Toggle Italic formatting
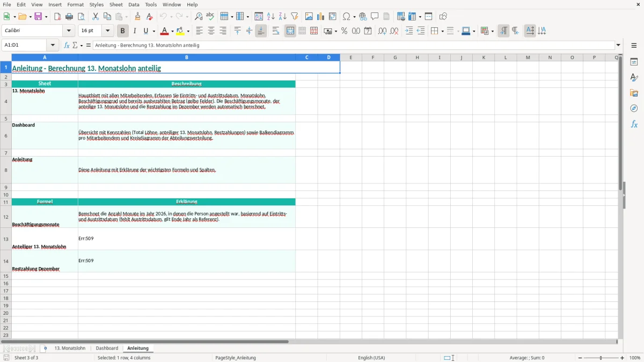The image size is (644, 362). 135,31
